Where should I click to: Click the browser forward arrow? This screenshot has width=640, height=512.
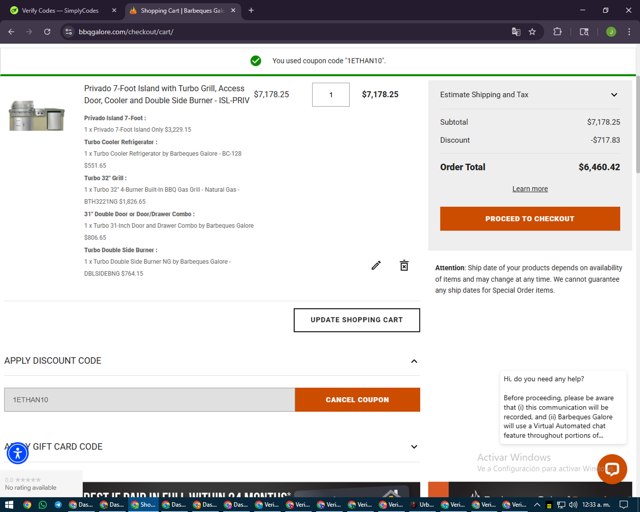(x=29, y=32)
